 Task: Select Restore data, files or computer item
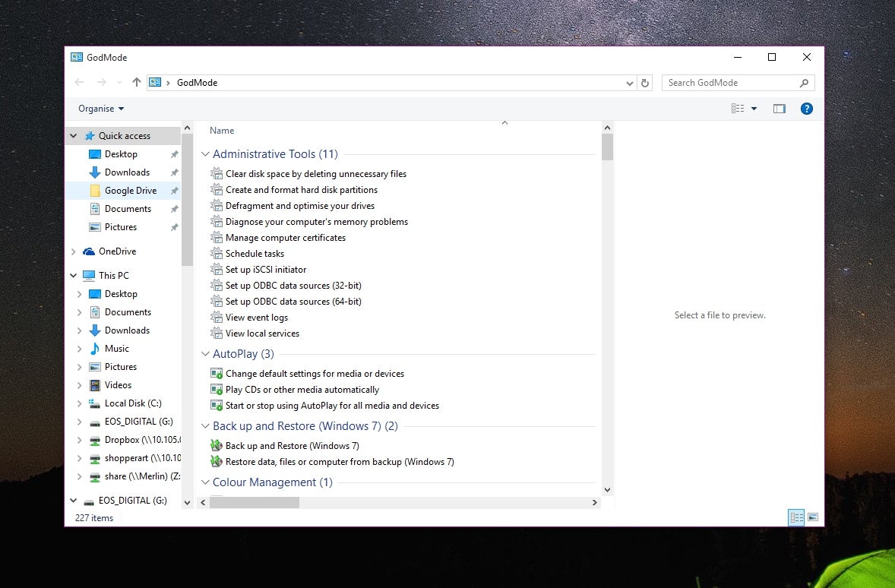point(340,461)
